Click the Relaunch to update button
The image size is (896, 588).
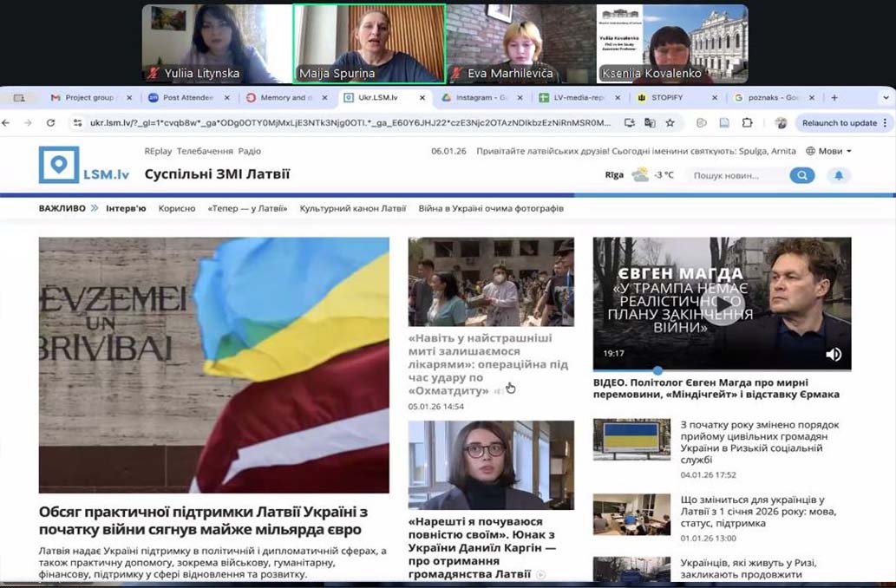[839, 123]
